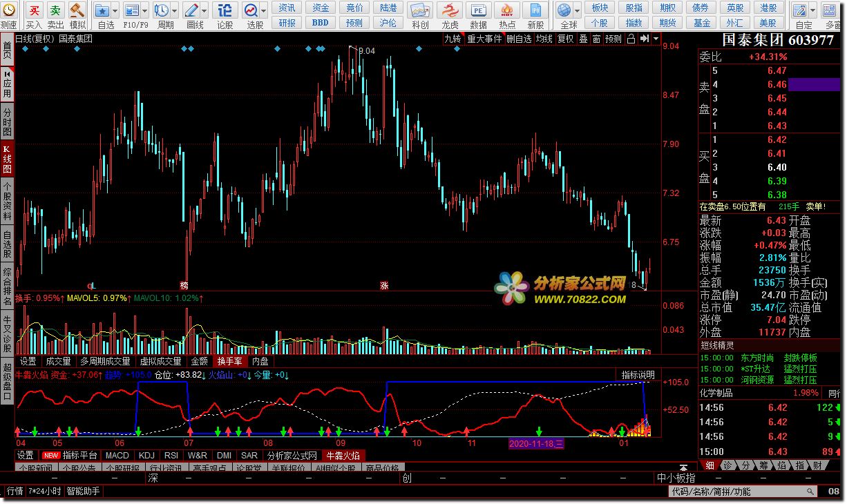This screenshot has height=504, width=847.
Task: Open the 数据 PE data icon
Action: click(x=478, y=10)
